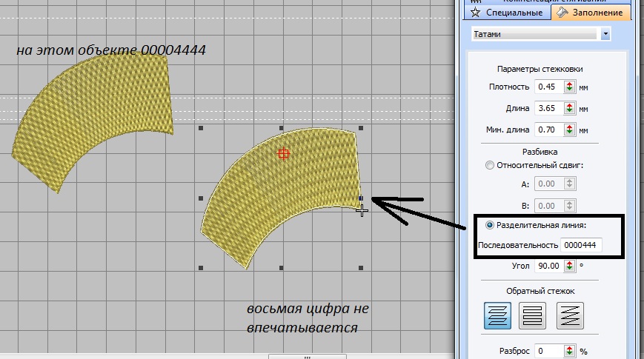The width and height of the screenshot is (644, 359).
Task: Open the Татами fill type dropdown
Action: [605, 34]
